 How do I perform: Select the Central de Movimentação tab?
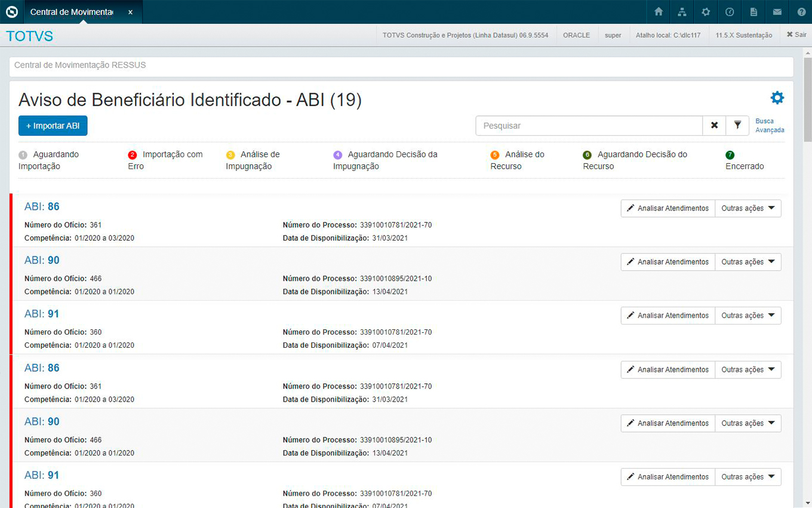point(72,12)
